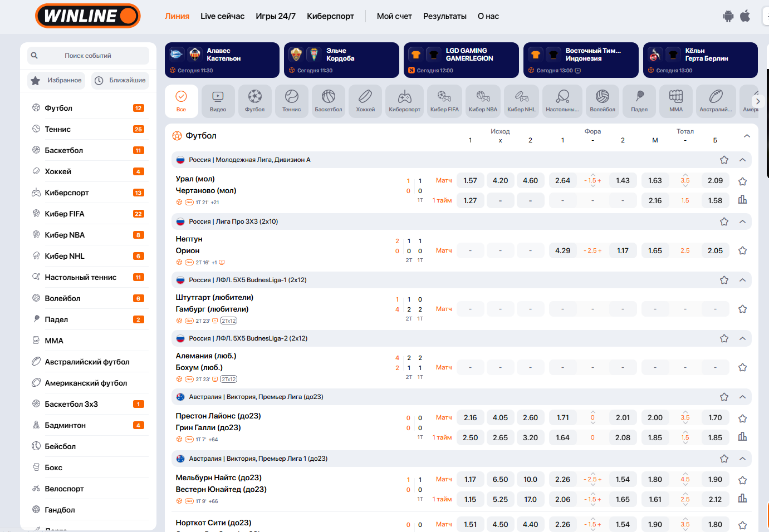Open the Live сейчас tab
The width and height of the screenshot is (769, 532).
click(223, 16)
